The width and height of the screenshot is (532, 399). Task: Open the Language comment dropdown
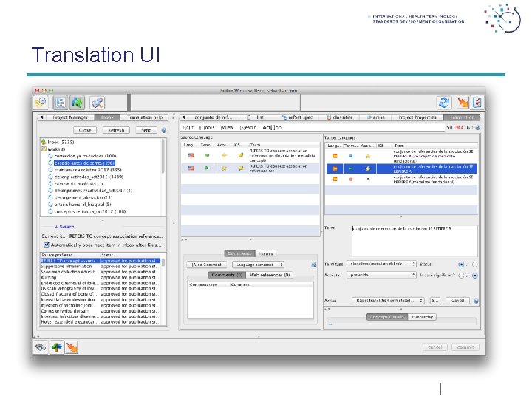coord(258,265)
